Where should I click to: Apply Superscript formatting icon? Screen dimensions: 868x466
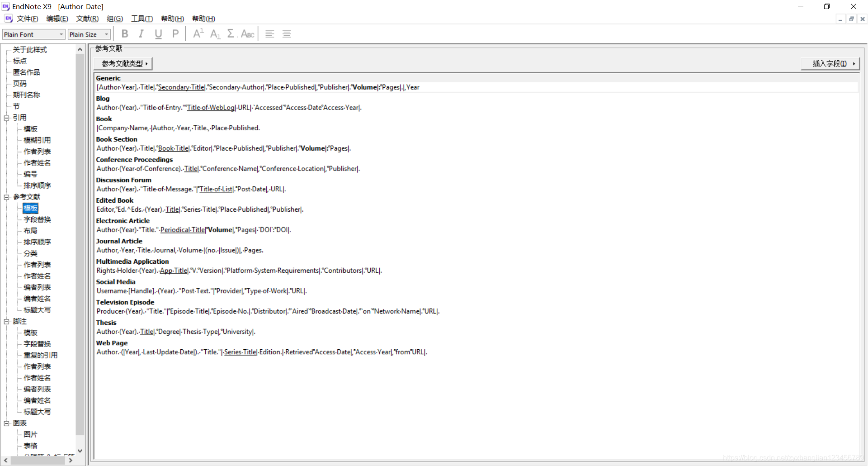coord(198,34)
